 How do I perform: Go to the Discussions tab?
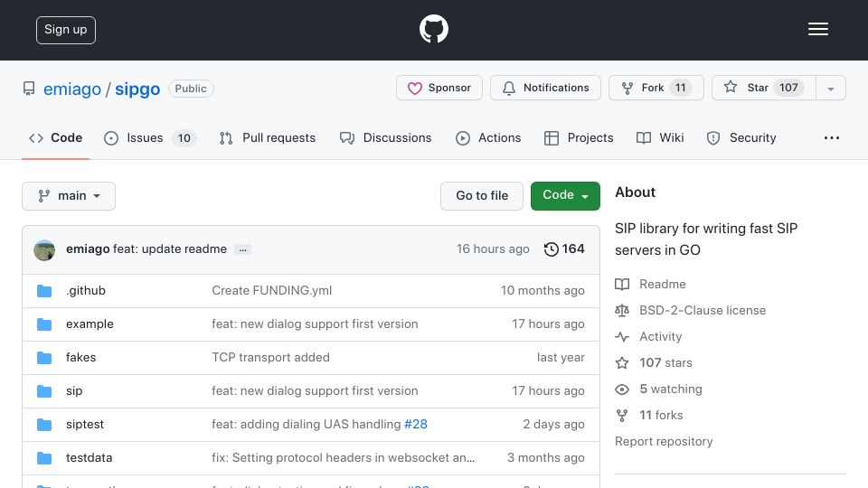pyautogui.click(x=385, y=137)
